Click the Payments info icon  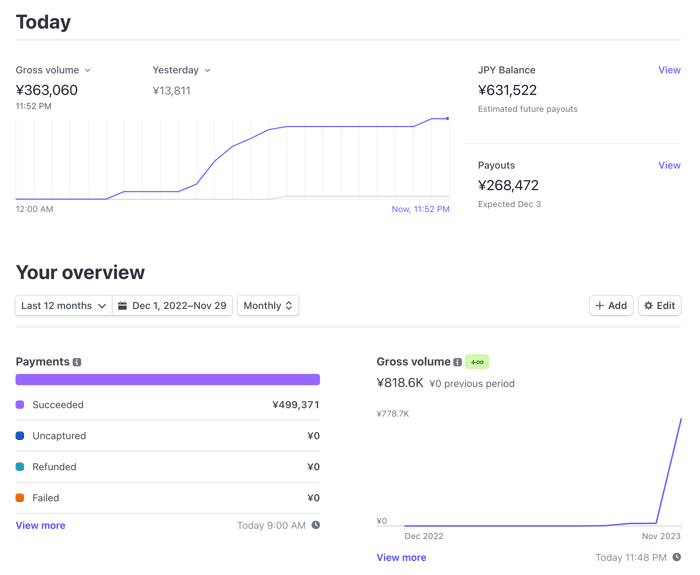[x=77, y=362]
